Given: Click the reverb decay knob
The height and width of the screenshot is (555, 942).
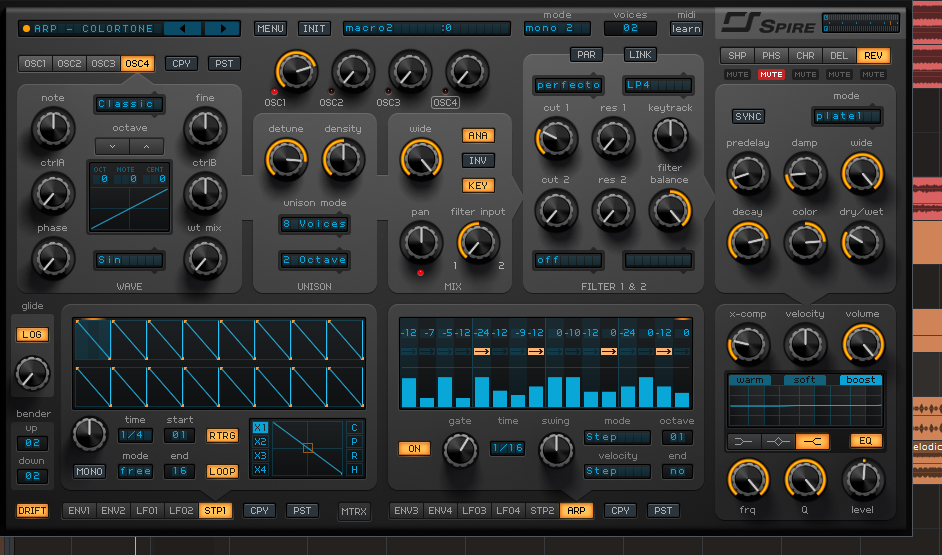Looking at the screenshot, I should (748, 243).
